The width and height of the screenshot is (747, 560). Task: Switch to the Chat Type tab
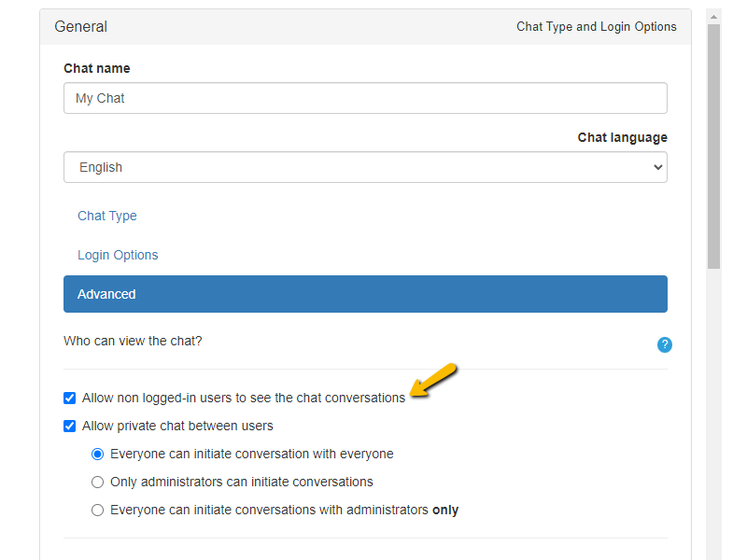[x=107, y=216]
